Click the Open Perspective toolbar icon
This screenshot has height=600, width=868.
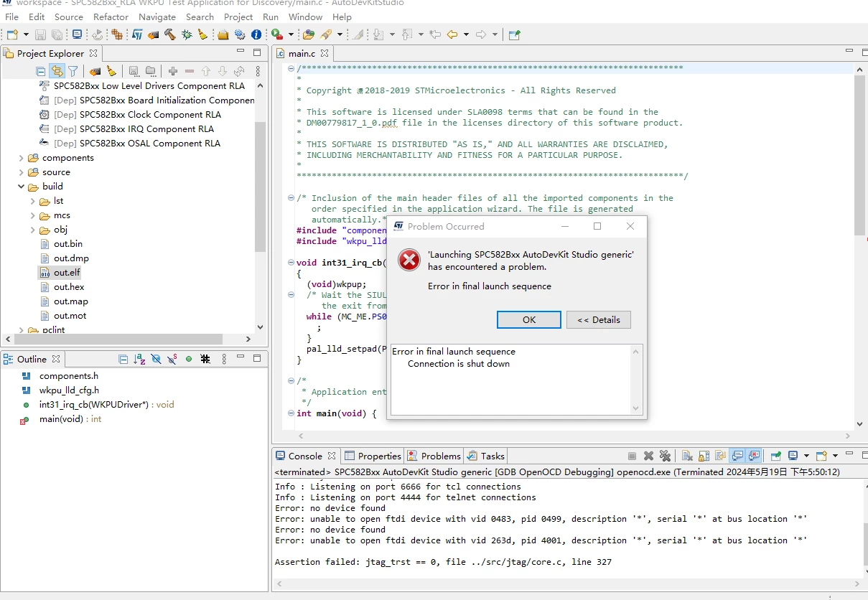[514, 34]
